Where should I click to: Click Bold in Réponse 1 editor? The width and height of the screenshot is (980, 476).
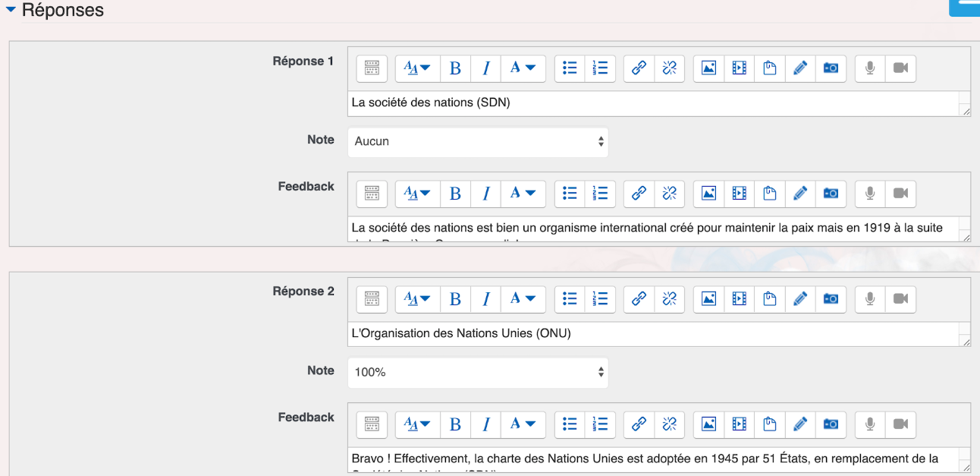(455, 68)
